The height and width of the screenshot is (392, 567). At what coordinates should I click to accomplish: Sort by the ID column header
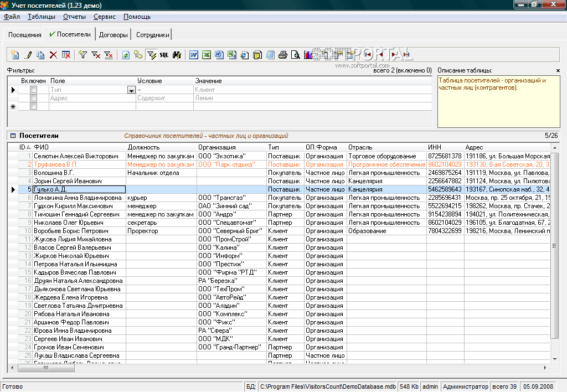(22, 147)
